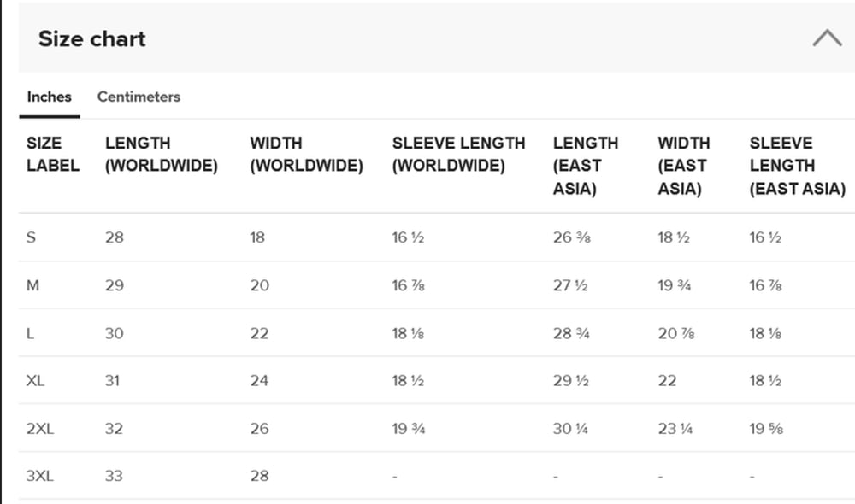Image resolution: width=855 pixels, height=504 pixels.
Task: Click the WIDTH (EAST ASIA) header
Action: 684,166
